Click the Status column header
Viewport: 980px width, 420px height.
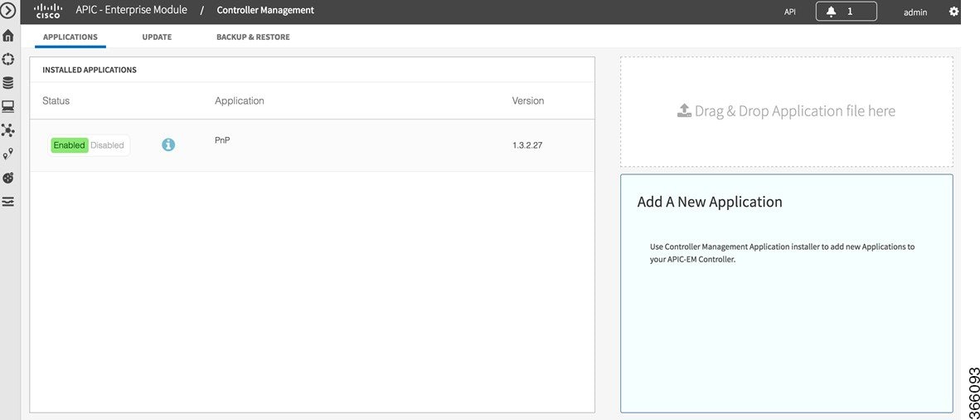(x=56, y=100)
